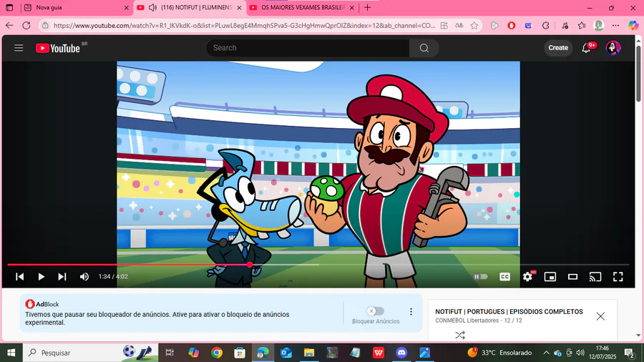Image resolution: width=644 pixels, height=362 pixels.
Task: Open the YouTube guide hamburger menu
Action: pos(19,48)
